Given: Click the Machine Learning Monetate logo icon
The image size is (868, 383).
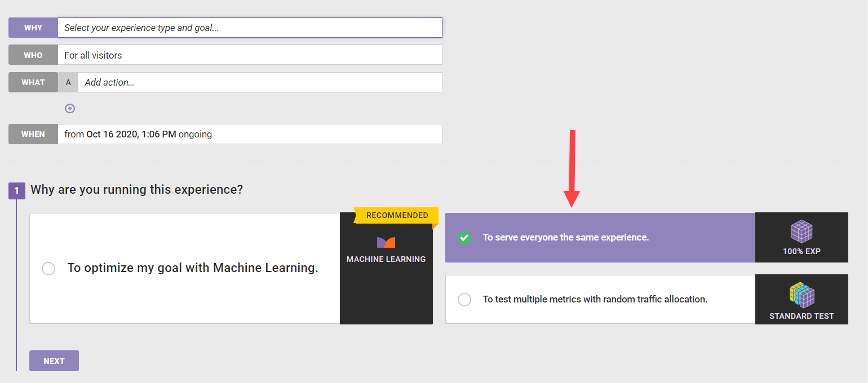Looking at the screenshot, I should click(x=386, y=243).
